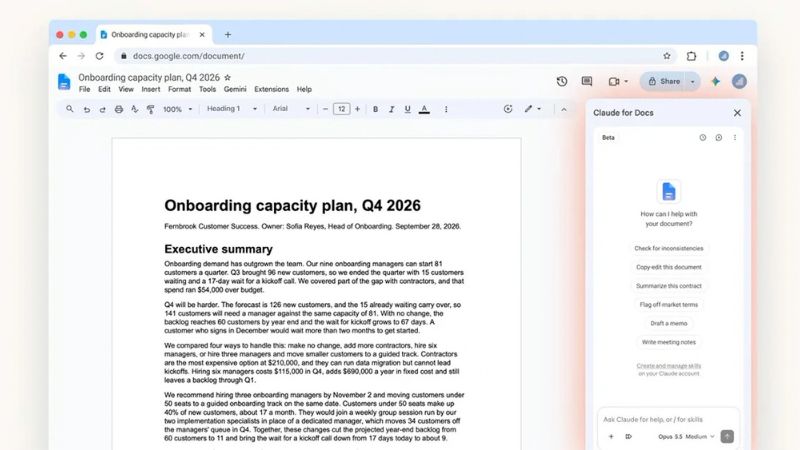Screen dimensions: 800x450
Task: Open the text color picker
Action: pyautogui.click(x=424, y=109)
